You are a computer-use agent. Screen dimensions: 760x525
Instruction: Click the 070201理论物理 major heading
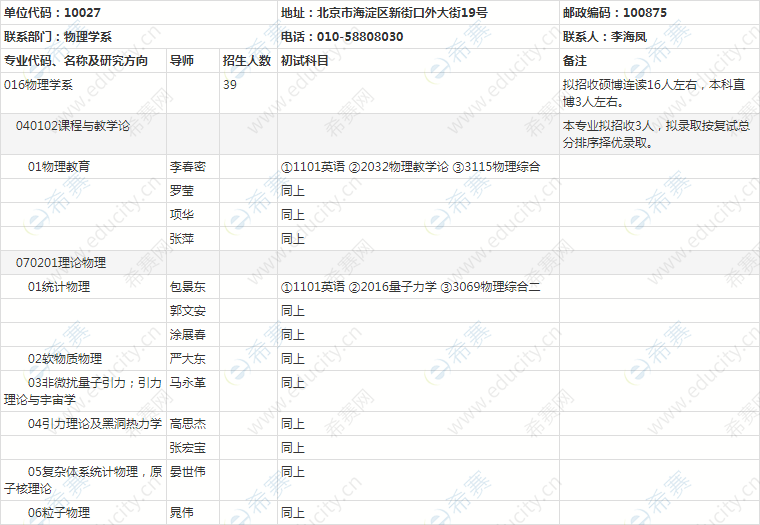click(60, 262)
